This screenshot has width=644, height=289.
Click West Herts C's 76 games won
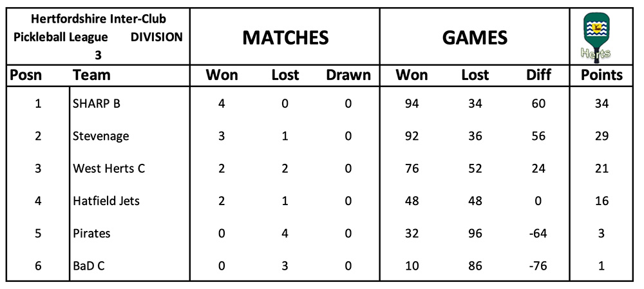pos(412,168)
